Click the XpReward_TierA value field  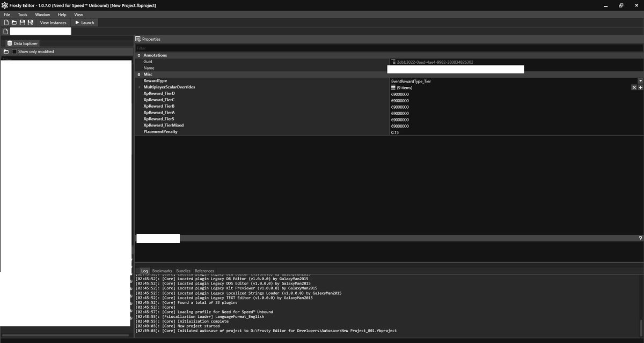pos(516,113)
